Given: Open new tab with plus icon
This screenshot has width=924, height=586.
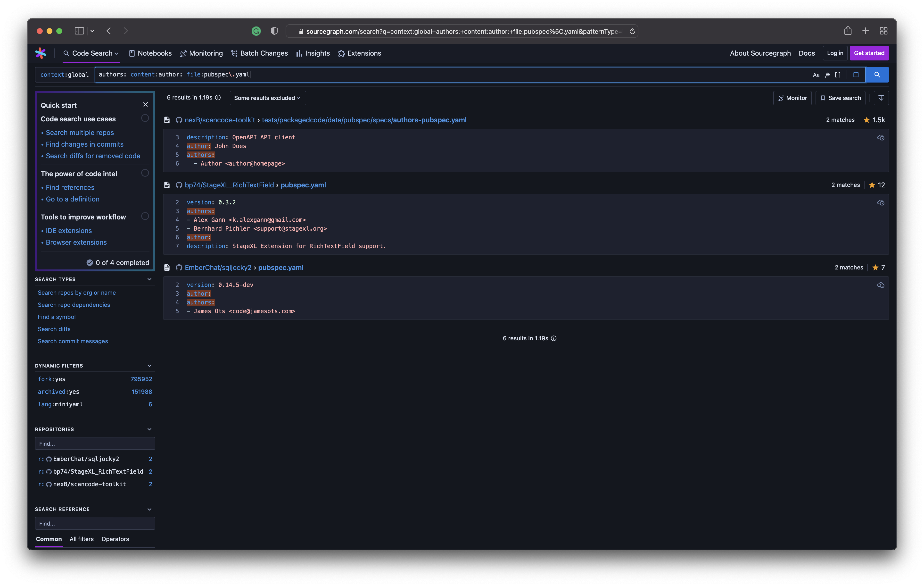Looking at the screenshot, I should (x=866, y=31).
